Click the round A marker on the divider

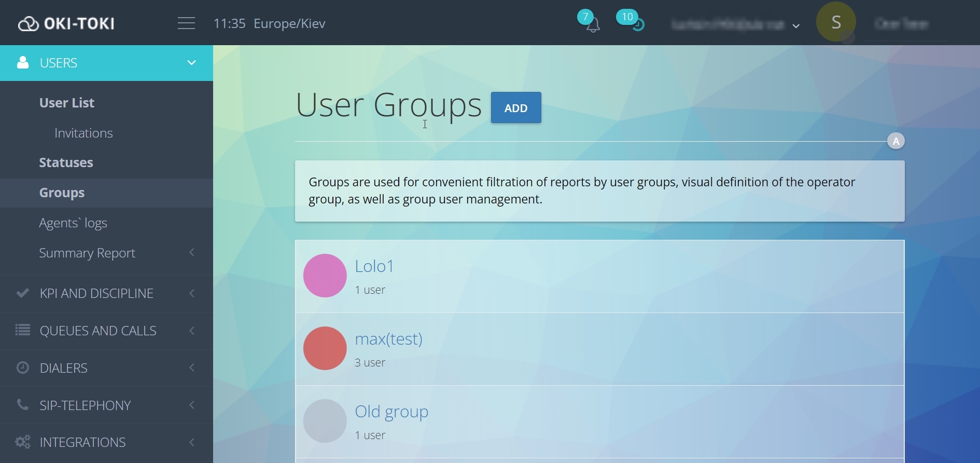pos(896,141)
